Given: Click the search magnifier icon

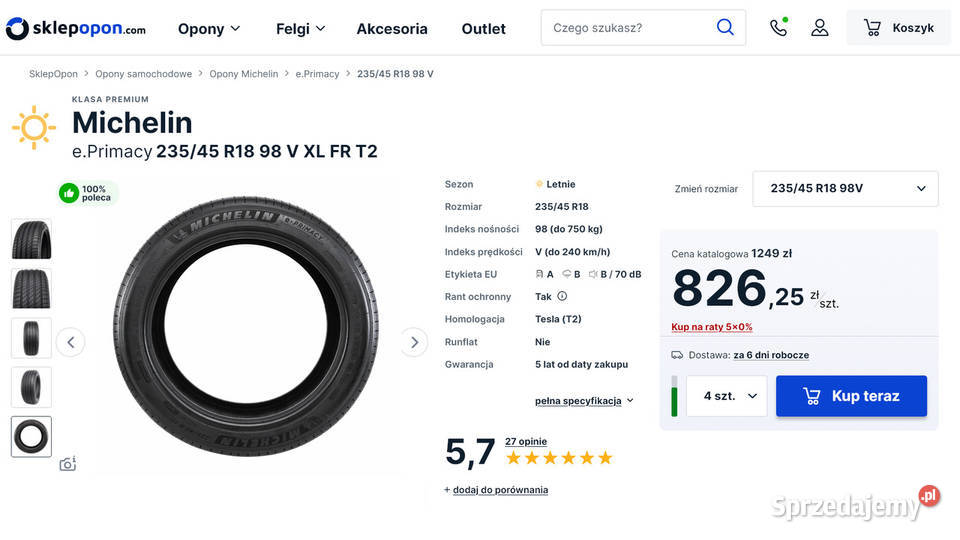Looking at the screenshot, I should pyautogui.click(x=725, y=28).
